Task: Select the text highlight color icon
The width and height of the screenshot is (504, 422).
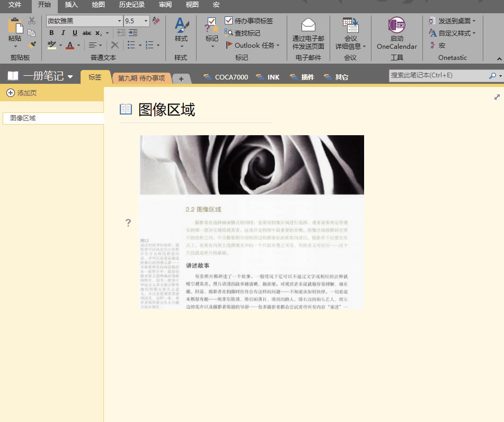Action: [52, 44]
